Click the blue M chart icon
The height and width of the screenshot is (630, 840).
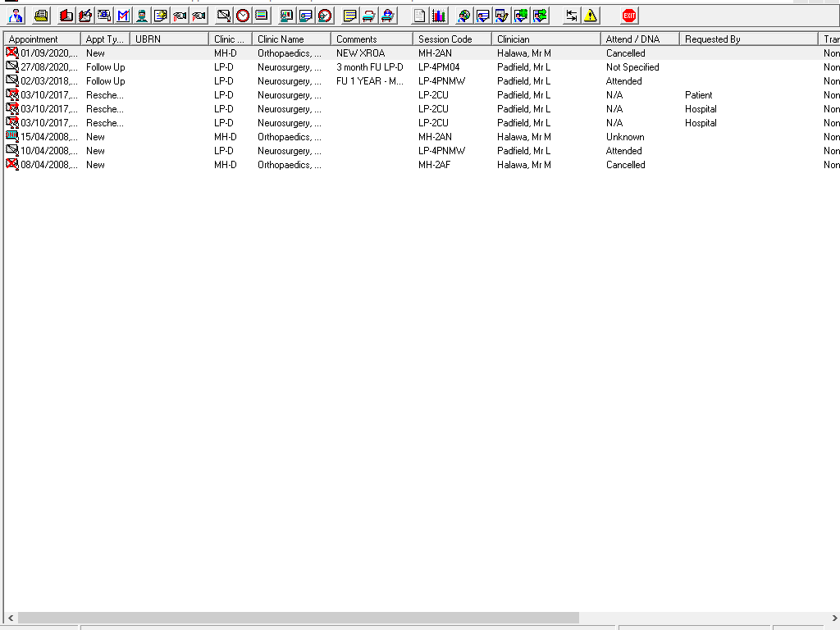point(123,16)
